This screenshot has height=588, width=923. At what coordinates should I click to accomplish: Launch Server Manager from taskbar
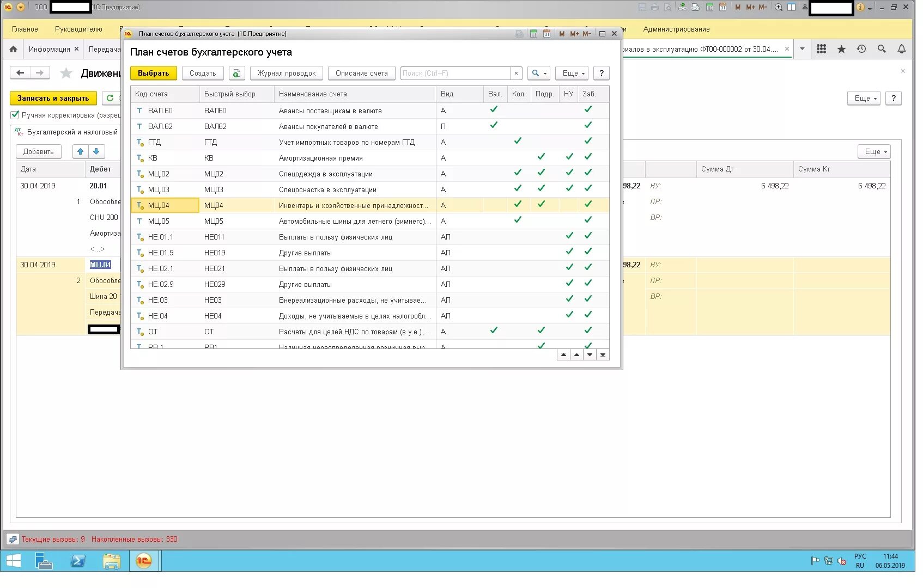(x=44, y=561)
